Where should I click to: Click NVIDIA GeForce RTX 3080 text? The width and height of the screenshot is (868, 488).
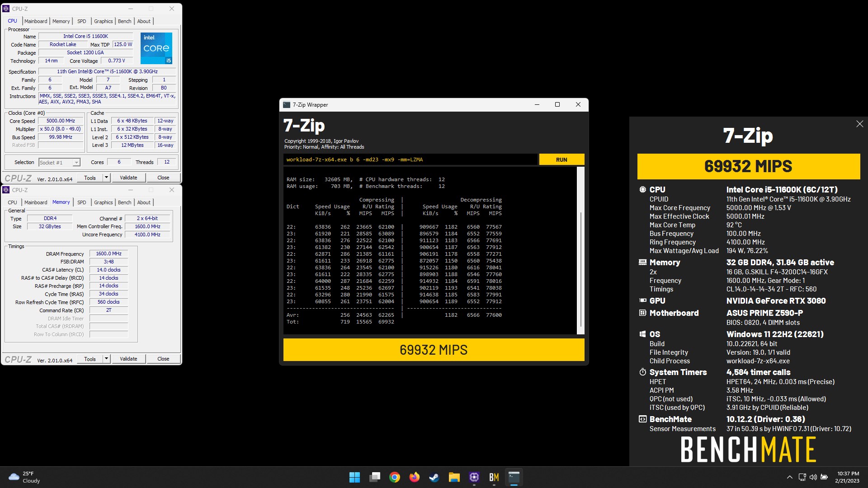click(776, 300)
